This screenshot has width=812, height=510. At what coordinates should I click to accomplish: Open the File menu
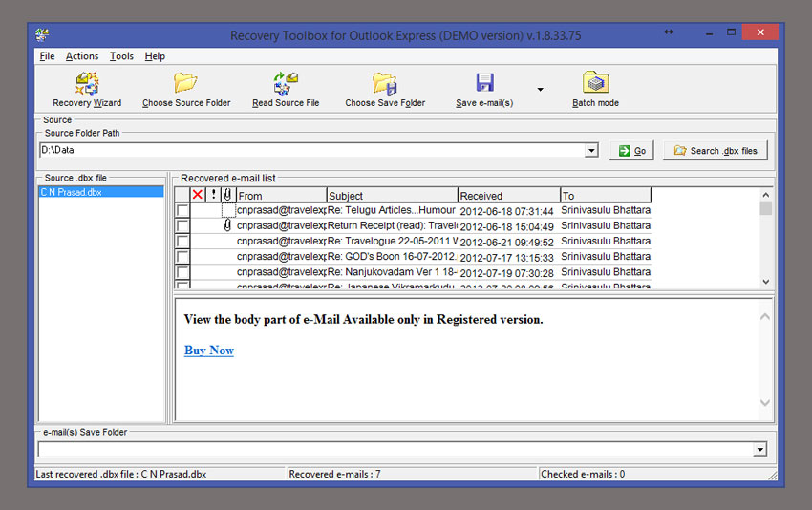pyautogui.click(x=47, y=56)
